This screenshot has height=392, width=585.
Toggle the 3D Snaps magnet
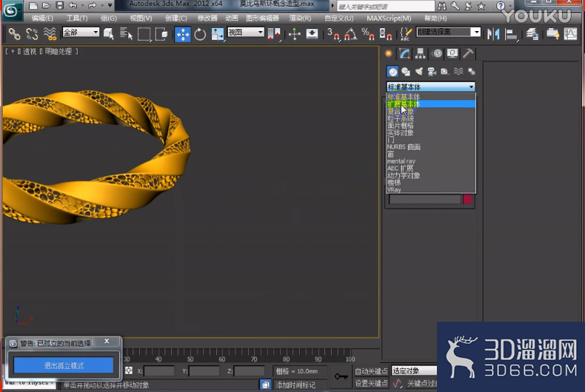(x=333, y=34)
